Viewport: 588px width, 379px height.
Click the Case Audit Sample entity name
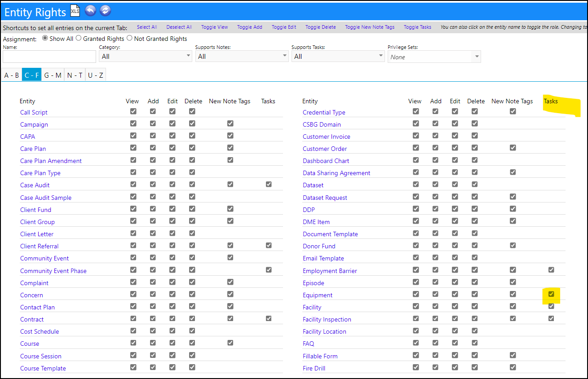[x=46, y=198]
